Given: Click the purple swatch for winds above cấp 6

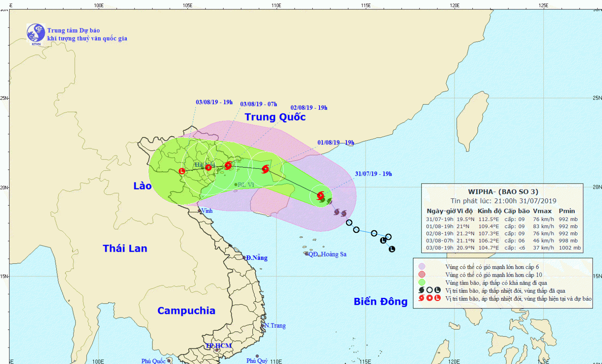Looking at the screenshot, I should [422, 266].
